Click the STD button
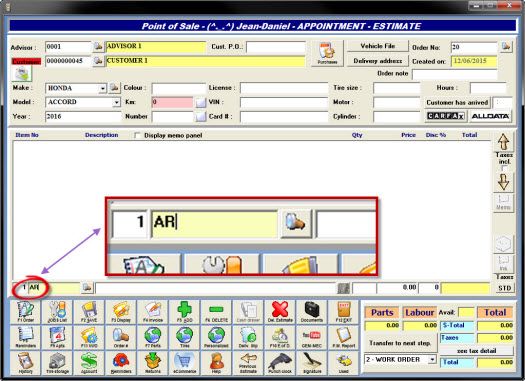Screen dimensions: 525x381 (x=504, y=288)
